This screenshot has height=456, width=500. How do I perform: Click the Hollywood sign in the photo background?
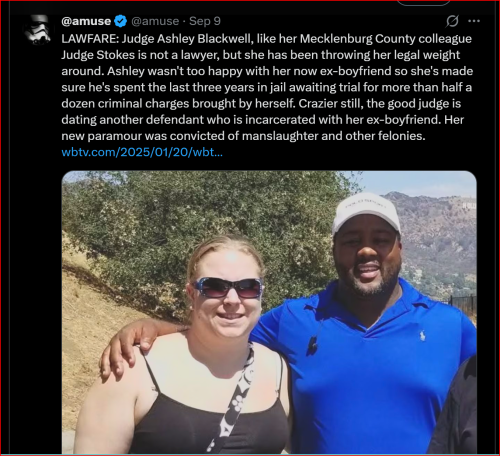[469, 205]
